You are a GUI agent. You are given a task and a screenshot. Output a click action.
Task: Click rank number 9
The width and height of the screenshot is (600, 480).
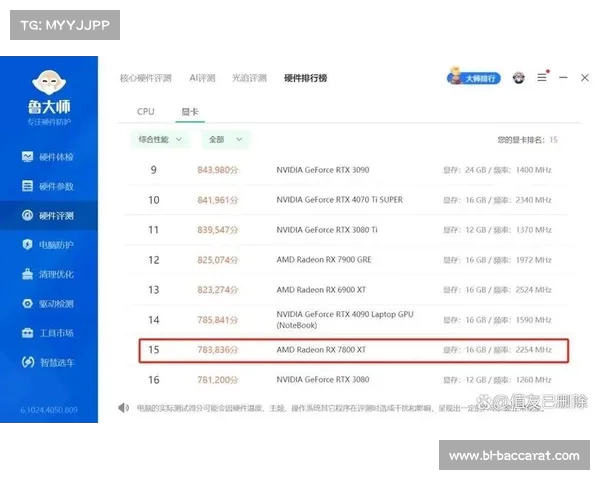click(x=153, y=170)
